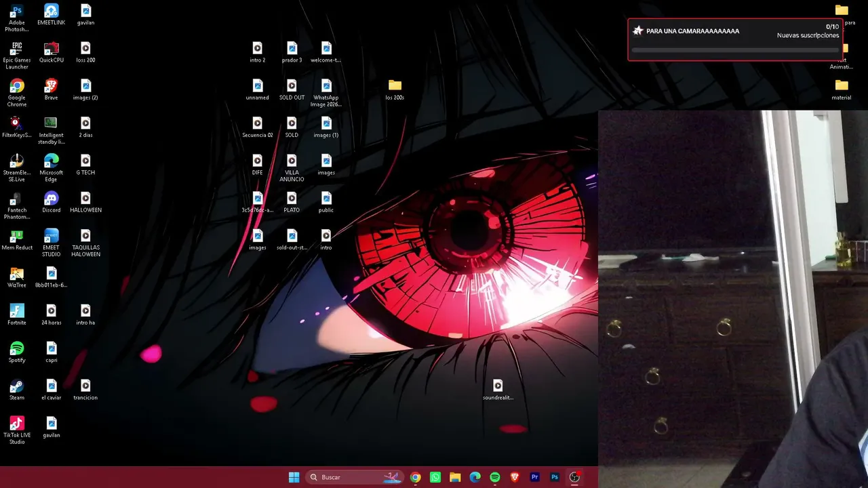This screenshot has height=488, width=868.
Task: Switch to Chrome on the taskbar
Action: (416, 477)
